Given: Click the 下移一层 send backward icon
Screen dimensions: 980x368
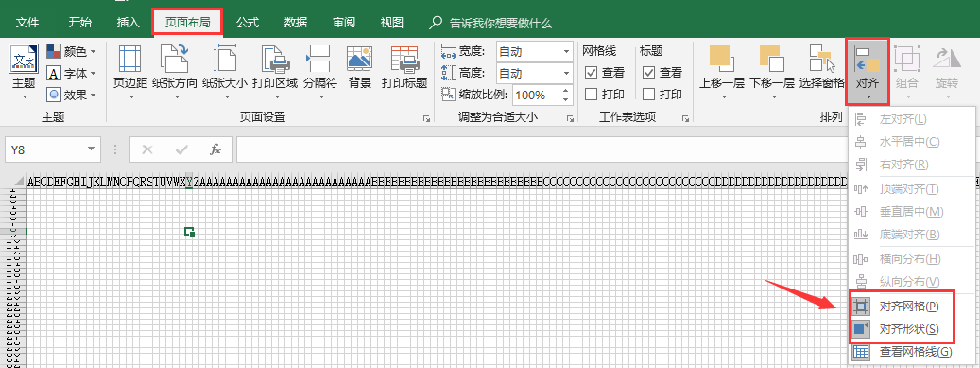Looking at the screenshot, I should [771, 59].
